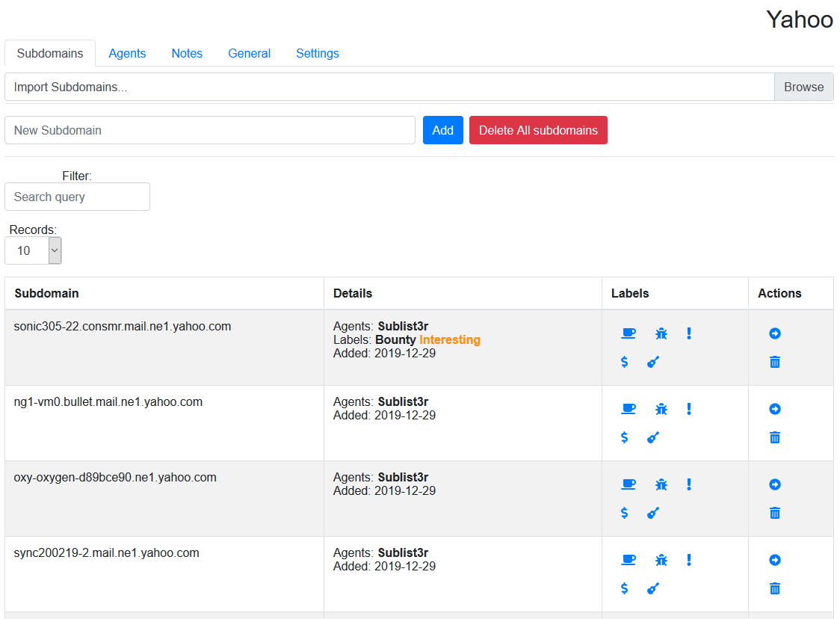840x619 pixels.
Task: Mark sonic305-22.consmr.mail row with bug icon
Action: click(x=661, y=333)
